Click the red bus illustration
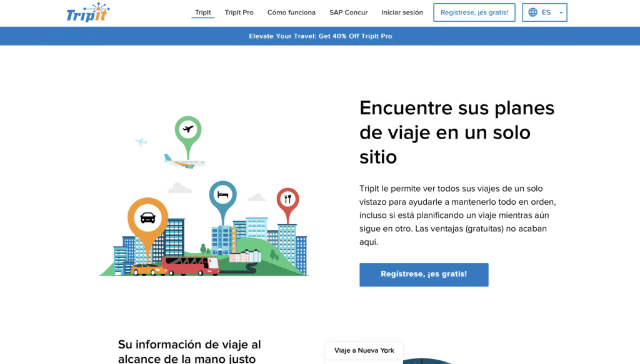Screen dimensions: 640x364 point(191,266)
